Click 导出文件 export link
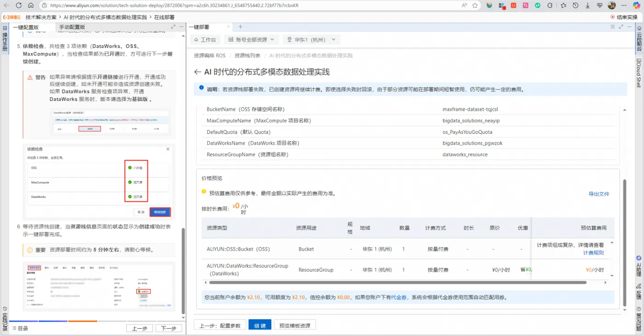The width and height of the screenshot is (644, 336). 599,194
